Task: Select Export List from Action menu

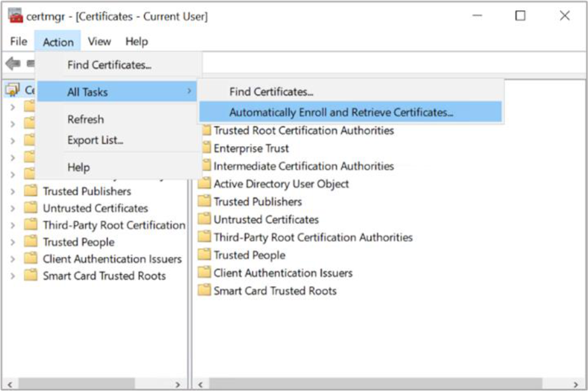Action: (x=95, y=141)
